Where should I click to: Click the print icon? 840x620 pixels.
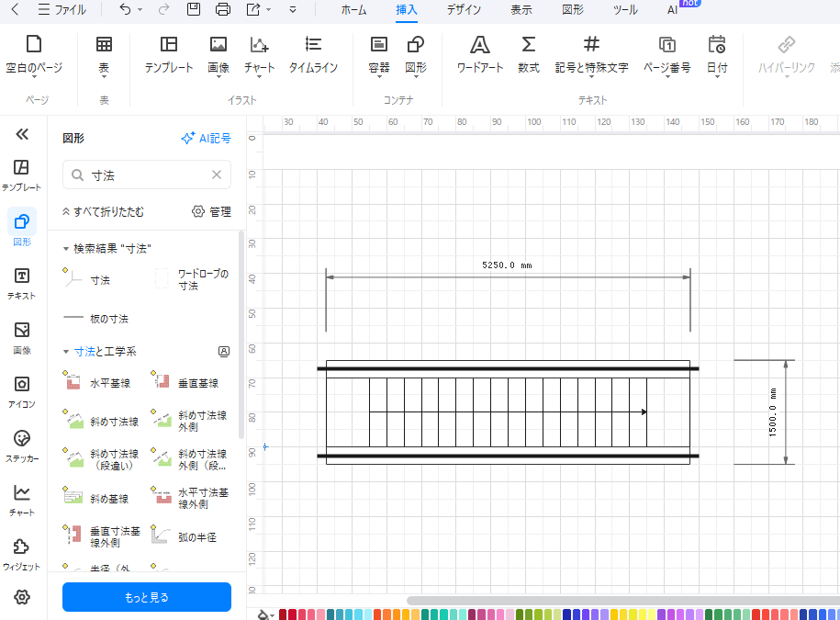[223, 9]
